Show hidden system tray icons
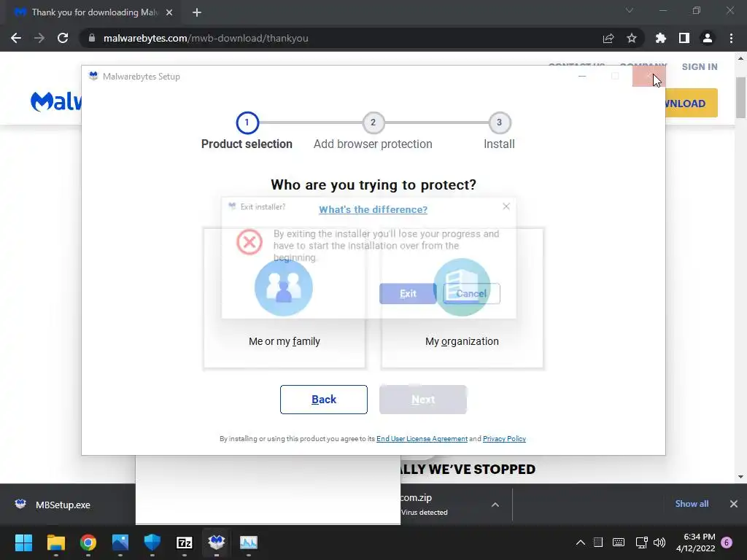The image size is (747, 560). coord(580,542)
